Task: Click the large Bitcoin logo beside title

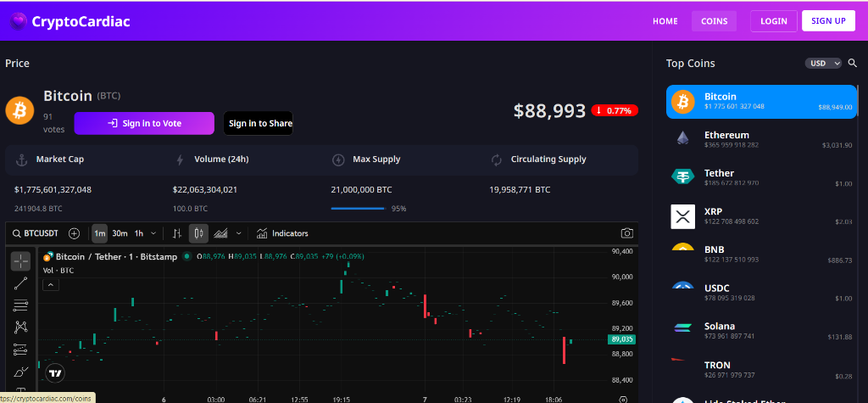Action: coord(19,110)
